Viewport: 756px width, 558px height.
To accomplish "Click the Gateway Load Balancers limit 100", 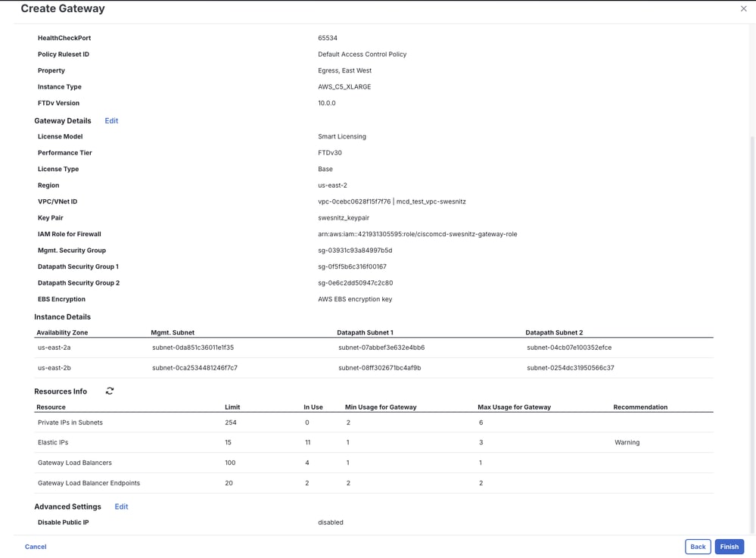I will point(230,463).
